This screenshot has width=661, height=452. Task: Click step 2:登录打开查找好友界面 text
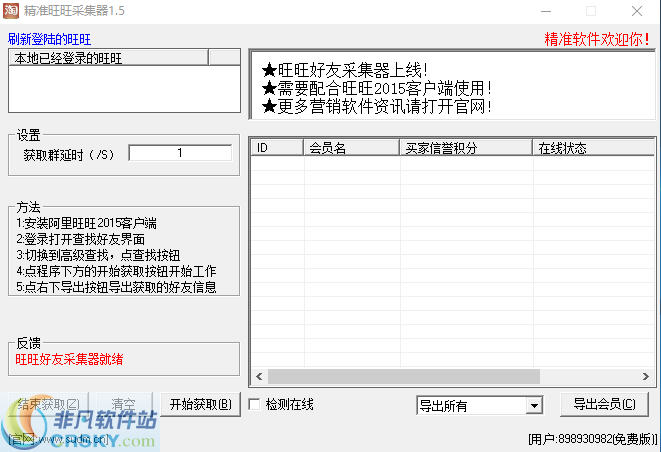[x=81, y=239]
